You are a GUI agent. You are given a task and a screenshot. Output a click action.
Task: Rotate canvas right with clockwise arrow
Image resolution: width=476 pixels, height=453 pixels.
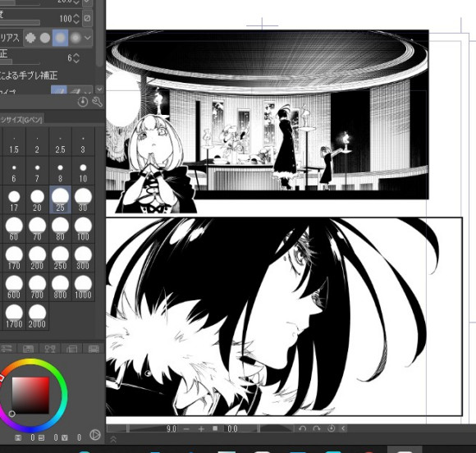click(316, 428)
